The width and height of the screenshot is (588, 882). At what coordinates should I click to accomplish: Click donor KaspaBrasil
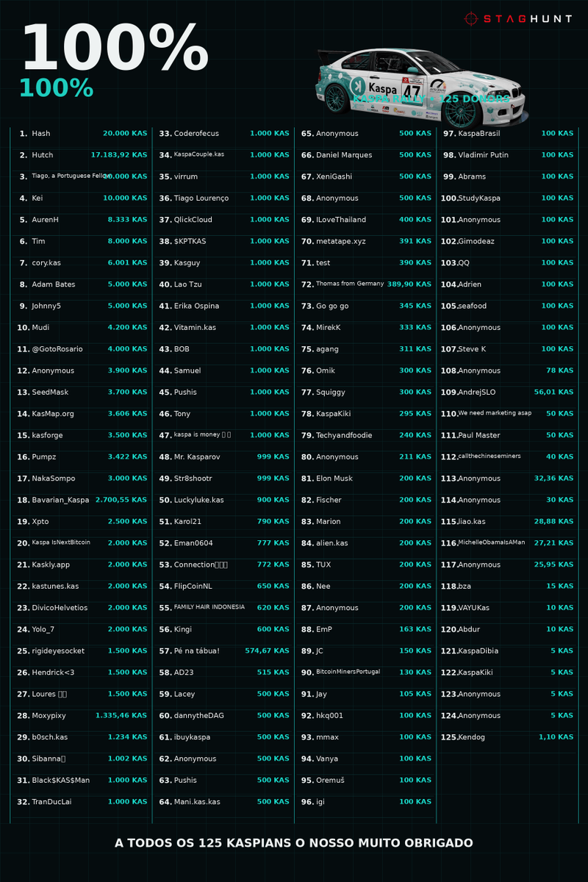click(x=479, y=134)
